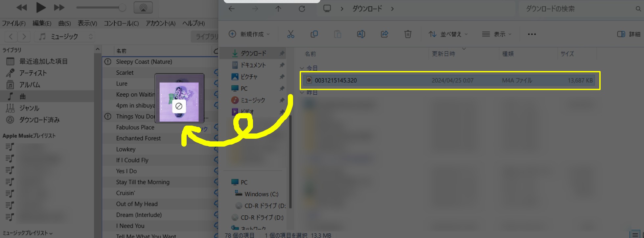Select the song Sleepy Coast (Nature)
Viewport: 644px width, 238px height.
click(144, 62)
